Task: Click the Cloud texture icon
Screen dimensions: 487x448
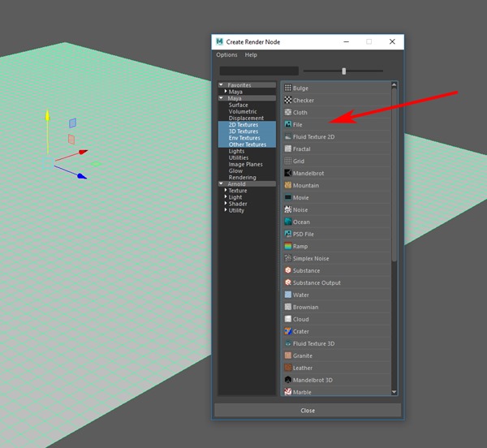Action: point(288,319)
